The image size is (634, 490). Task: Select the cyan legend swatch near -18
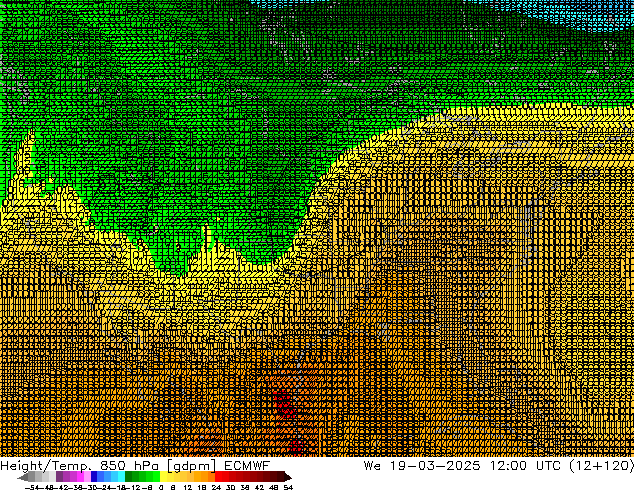click(121, 476)
